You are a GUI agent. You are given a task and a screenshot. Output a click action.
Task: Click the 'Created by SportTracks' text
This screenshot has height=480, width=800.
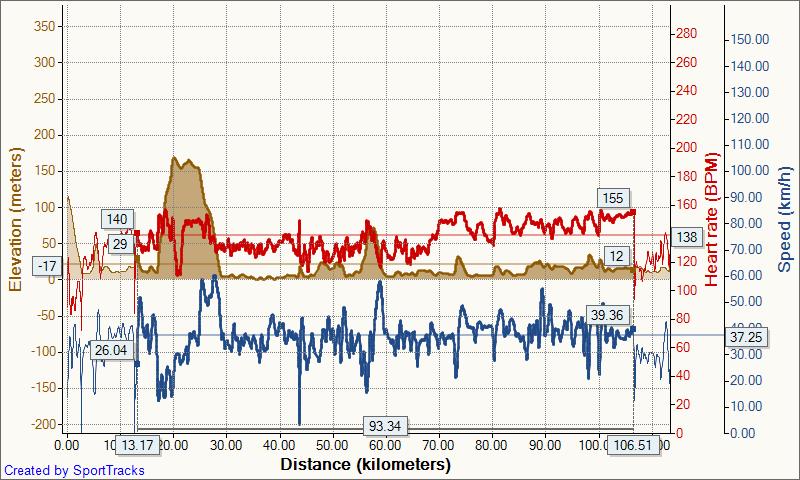(x=73, y=470)
